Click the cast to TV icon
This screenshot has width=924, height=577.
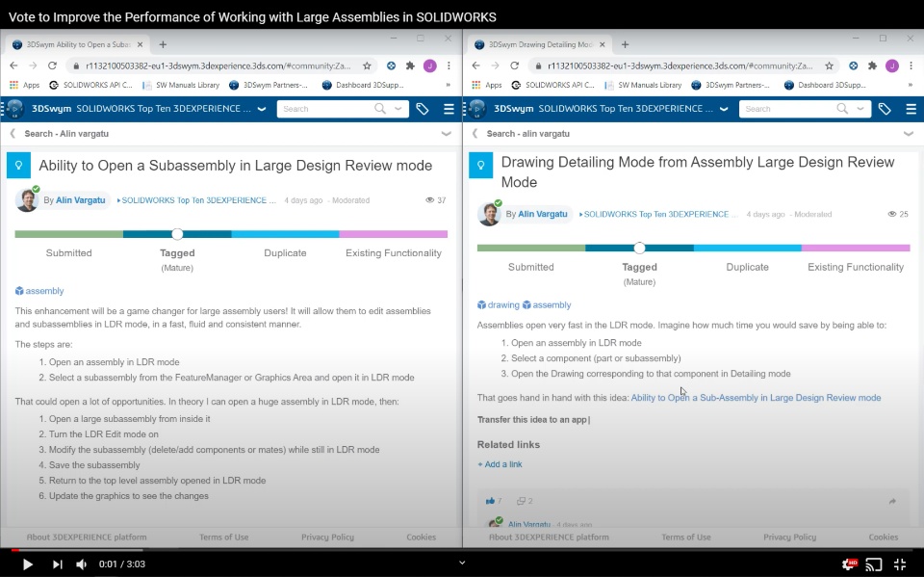[x=874, y=564]
